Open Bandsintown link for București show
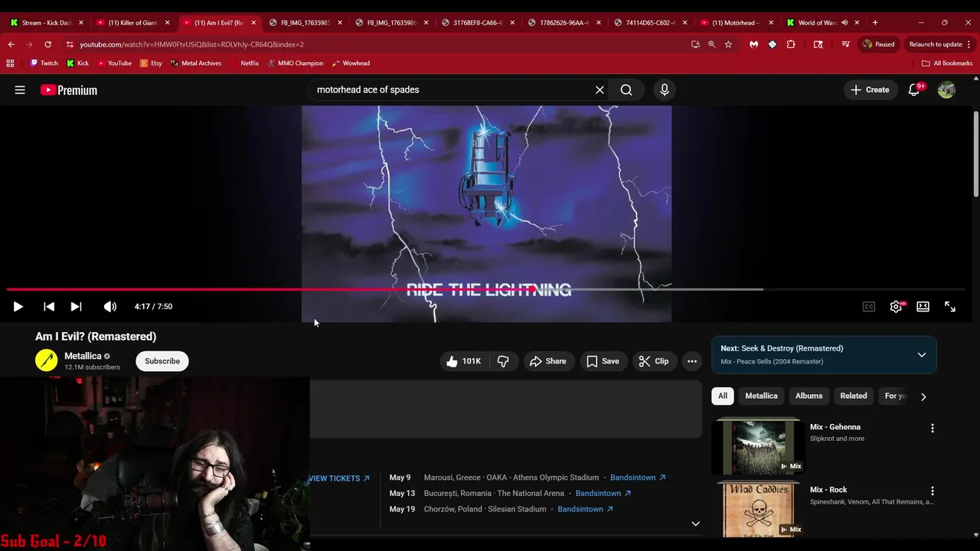Screen dimensions: 980x551 coord(603,494)
